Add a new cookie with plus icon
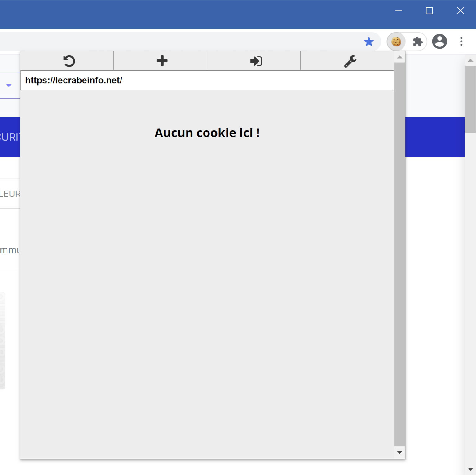Image resolution: width=476 pixels, height=475 pixels. (x=162, y=61)
